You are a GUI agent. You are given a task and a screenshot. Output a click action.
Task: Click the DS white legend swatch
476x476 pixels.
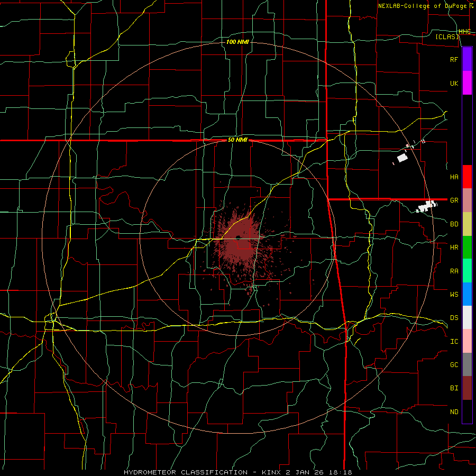coord(467,317)
